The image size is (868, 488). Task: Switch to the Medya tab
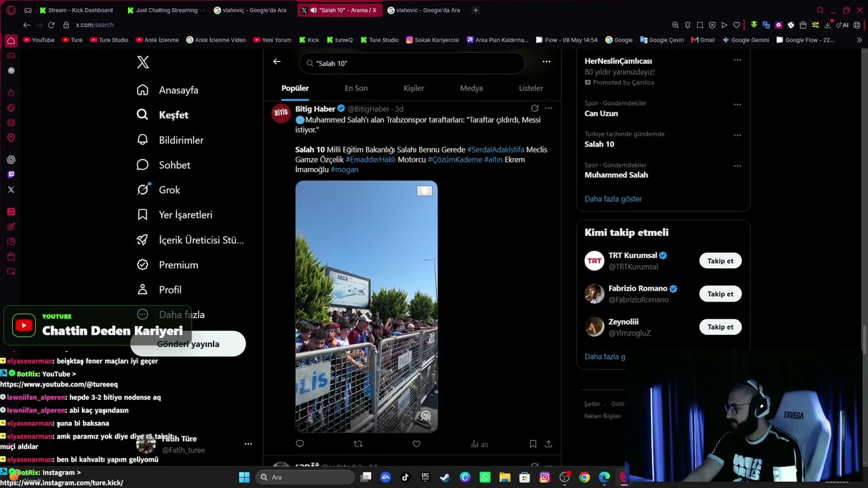point(471,88)
